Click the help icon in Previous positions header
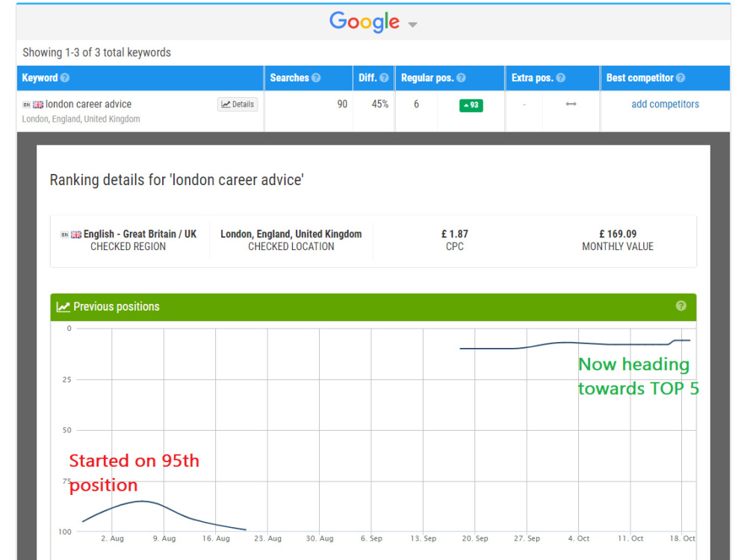The width and height of the screenshot is (747, 560). (681, 305)
